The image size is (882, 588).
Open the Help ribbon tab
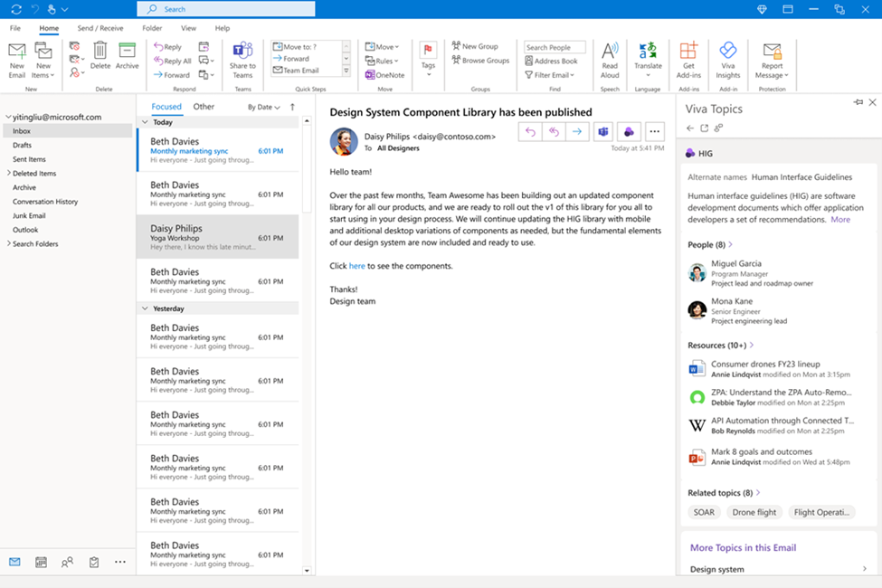point(223,28)
